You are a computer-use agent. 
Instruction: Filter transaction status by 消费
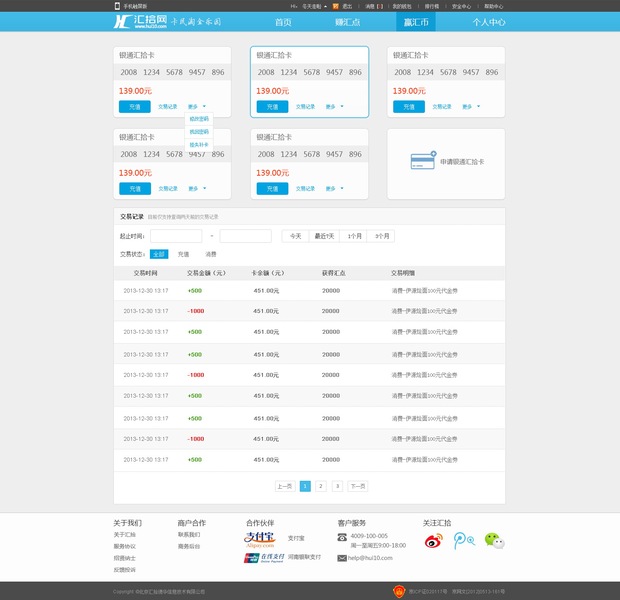click(211, 254)
